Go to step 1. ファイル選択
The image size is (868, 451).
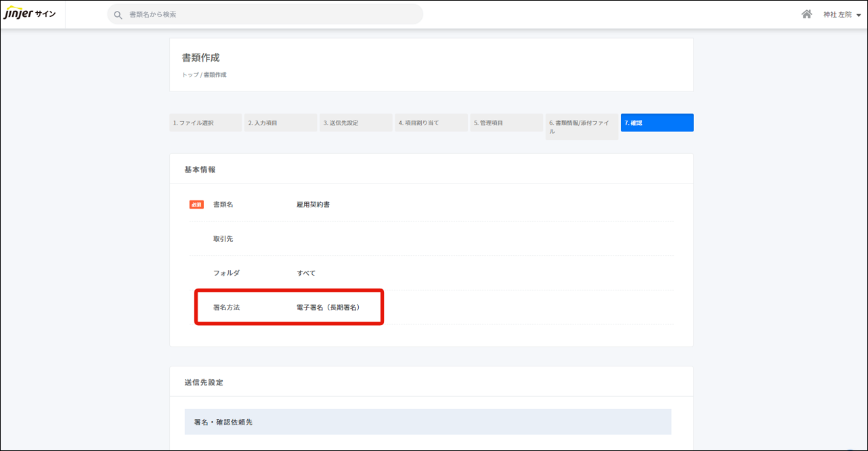coord(205,123)
